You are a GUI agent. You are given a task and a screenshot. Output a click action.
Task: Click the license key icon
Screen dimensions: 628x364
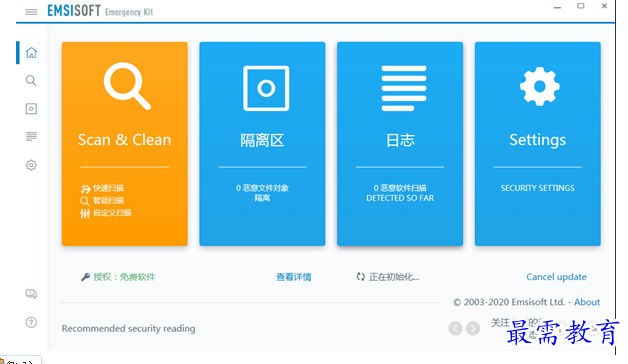tap(85, 277)
